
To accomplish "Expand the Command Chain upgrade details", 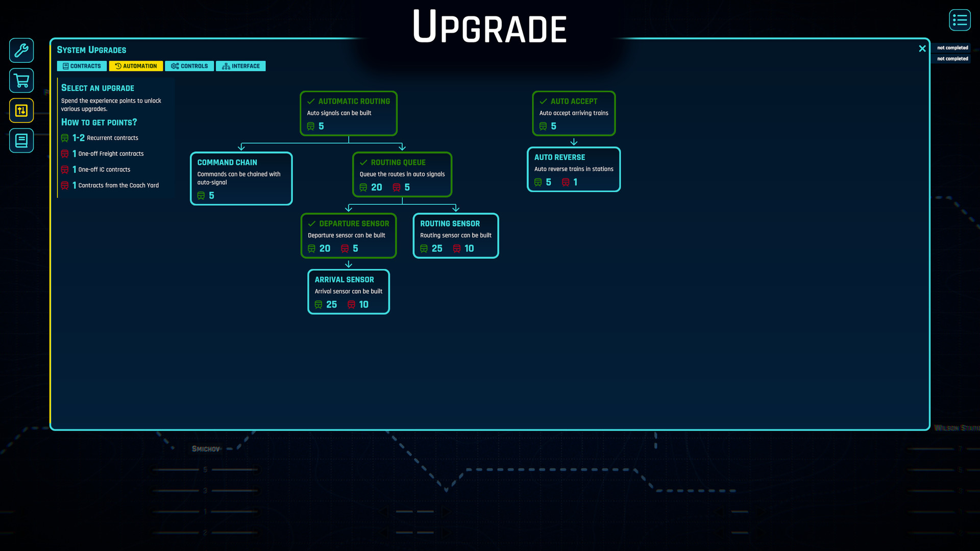I will 240,178.
